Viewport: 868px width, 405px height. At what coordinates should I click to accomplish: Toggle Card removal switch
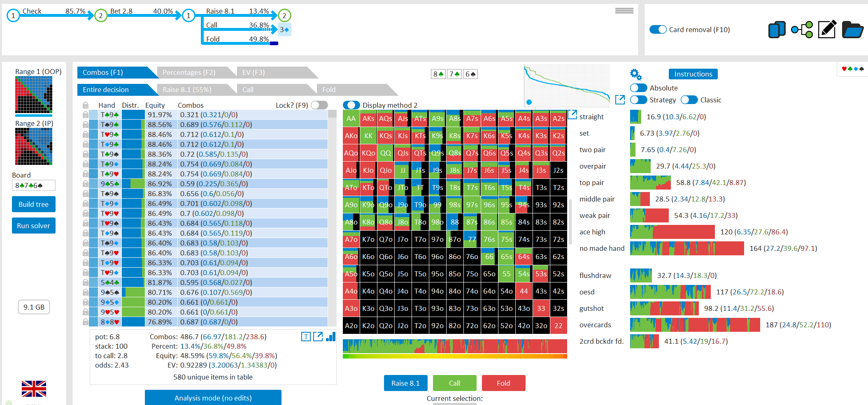pyautogui.click(x=658, y=30)
